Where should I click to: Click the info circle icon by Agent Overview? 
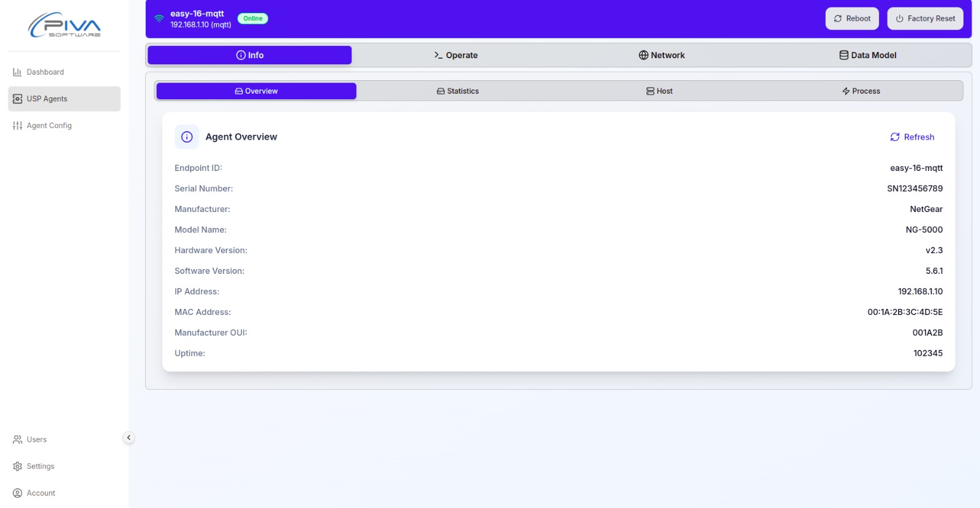click(187, 137)
